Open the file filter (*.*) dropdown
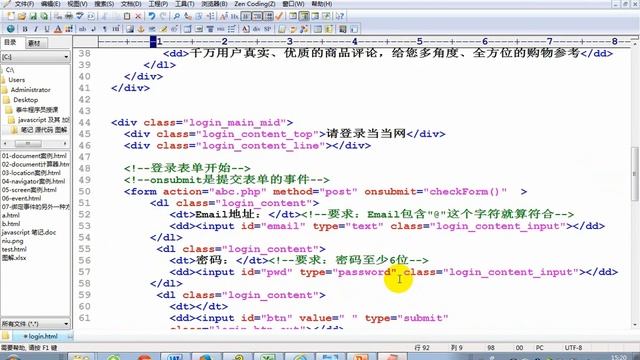Screen dimensions: 640x360 (35, 324)
